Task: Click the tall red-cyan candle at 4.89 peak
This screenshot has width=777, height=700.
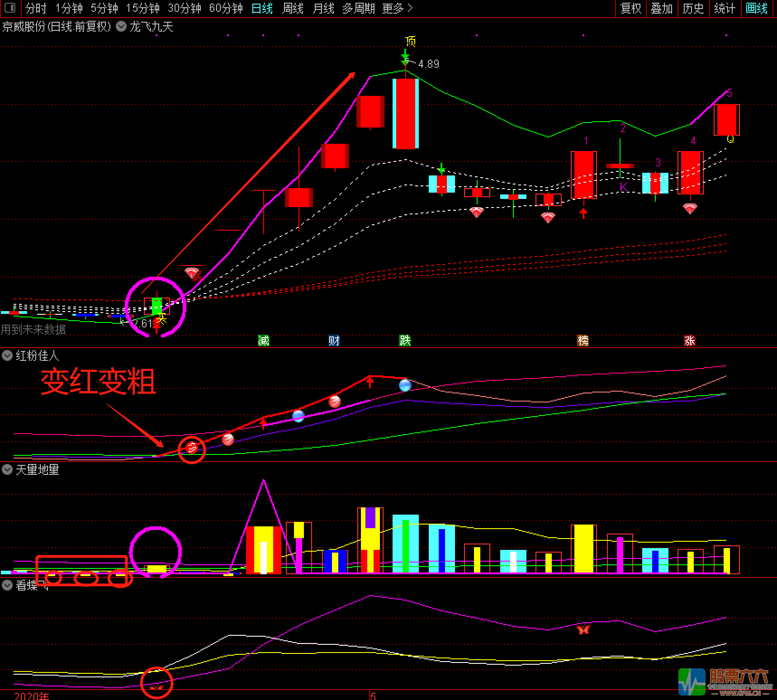Action: click(405, 114)
